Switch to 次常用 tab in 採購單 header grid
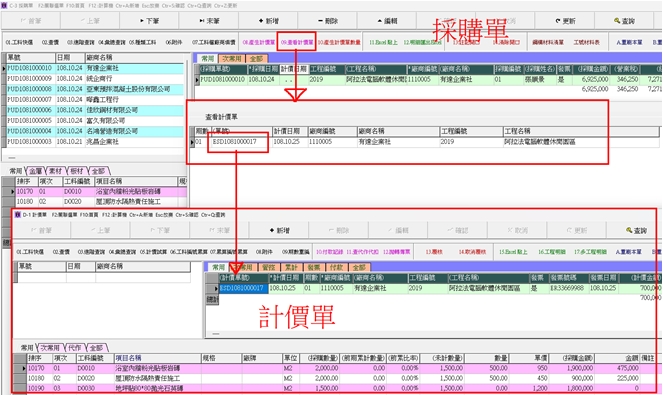 (232, 58)
